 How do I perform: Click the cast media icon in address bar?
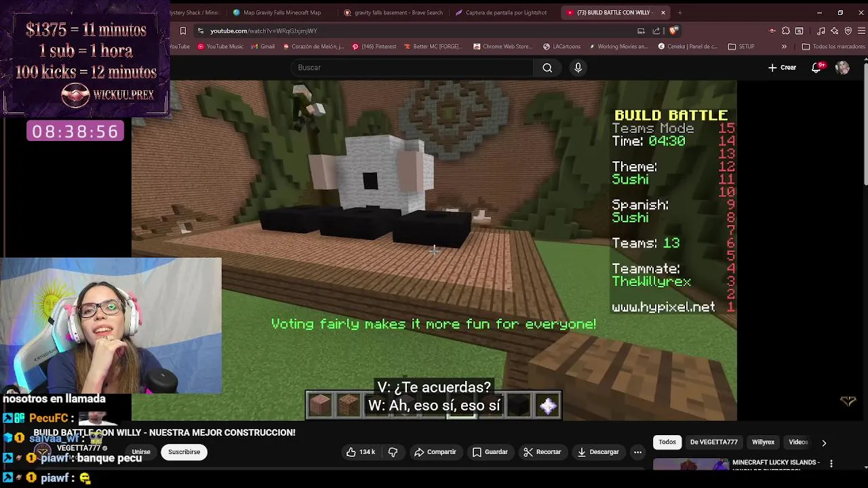tap(641, 30)
